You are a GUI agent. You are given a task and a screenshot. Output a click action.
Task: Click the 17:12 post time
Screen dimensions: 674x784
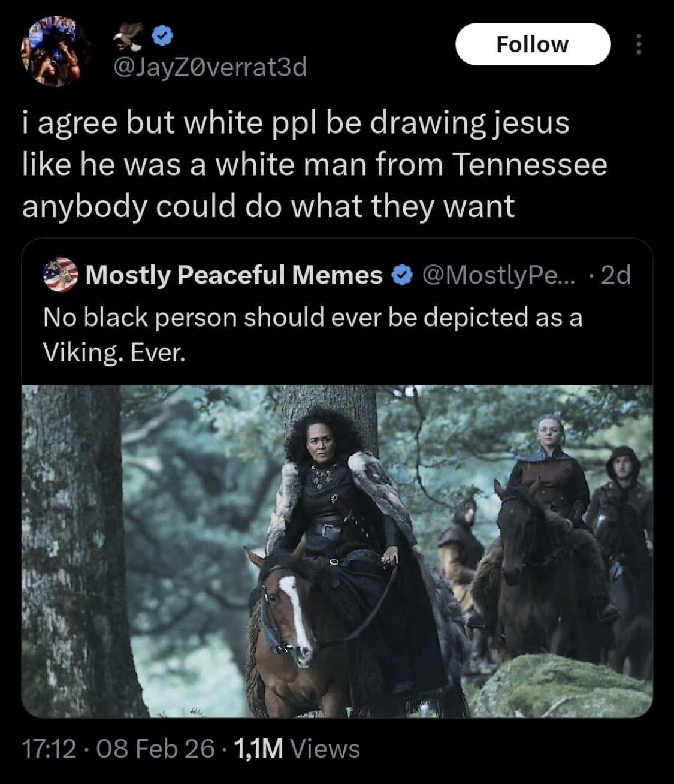coord(49,748)
